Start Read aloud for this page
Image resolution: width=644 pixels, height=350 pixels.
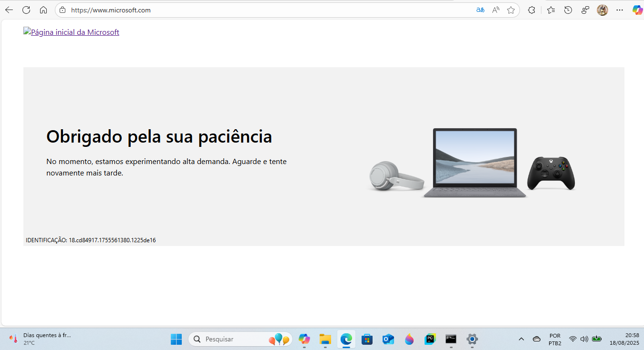tap(496, 10)
